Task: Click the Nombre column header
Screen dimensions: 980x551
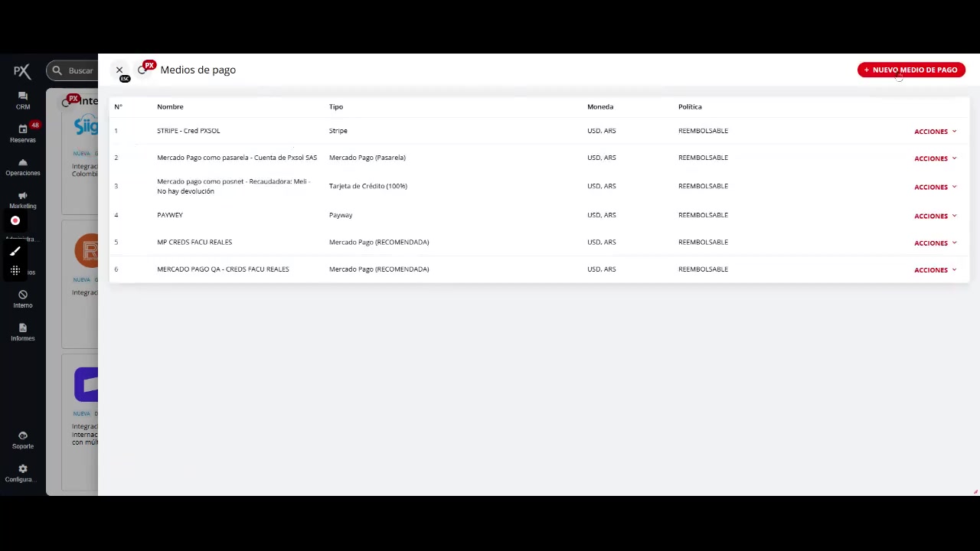Action: pos(170,106)
